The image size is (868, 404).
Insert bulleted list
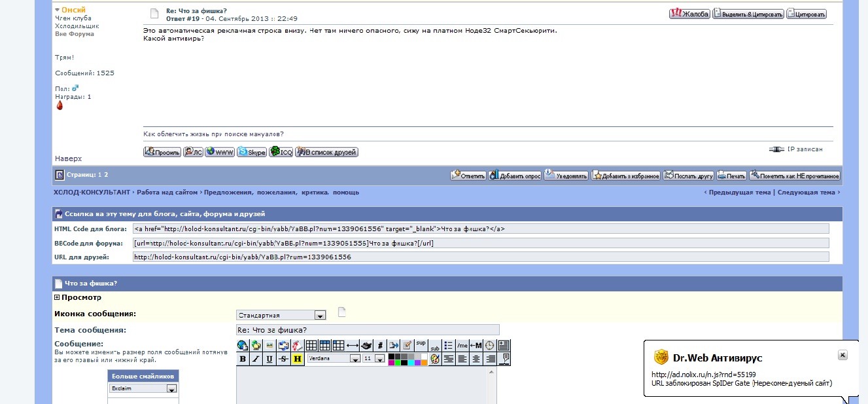click(448, 345)
